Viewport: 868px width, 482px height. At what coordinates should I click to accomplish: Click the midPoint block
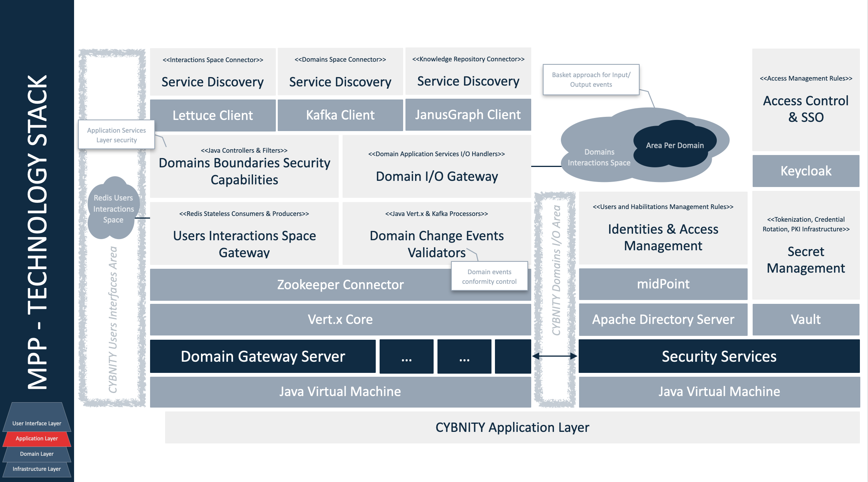(663, 284)
